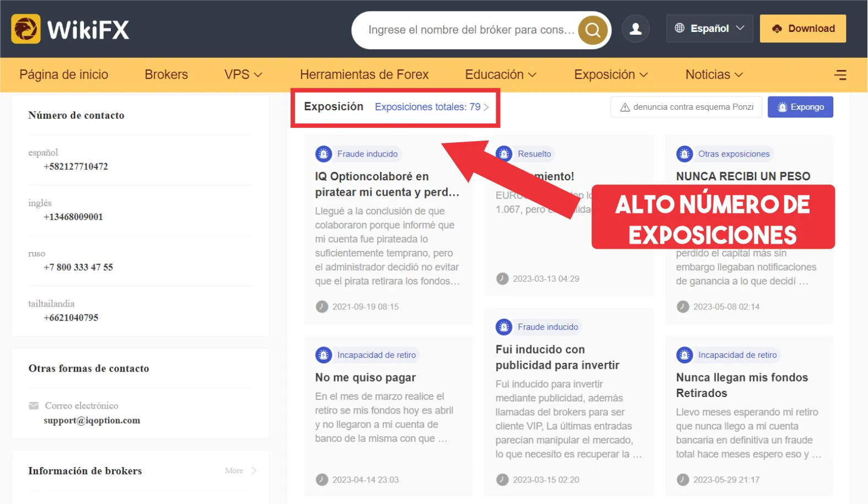The image size is (868, 504).
Task: Click siren icon on No me quiso pagar card
Action: point(324,355)
